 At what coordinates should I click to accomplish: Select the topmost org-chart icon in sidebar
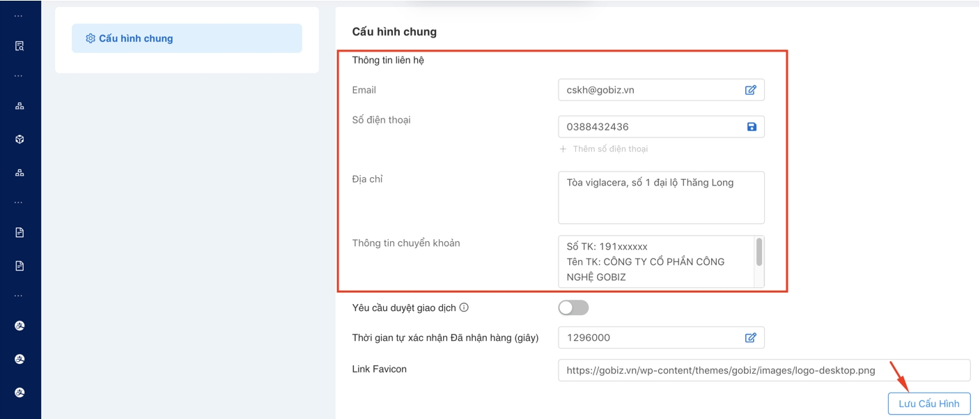tap(20, 106)
